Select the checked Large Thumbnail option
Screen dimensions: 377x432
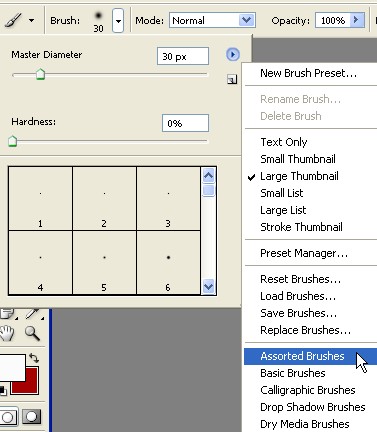(x=299, y=176)
